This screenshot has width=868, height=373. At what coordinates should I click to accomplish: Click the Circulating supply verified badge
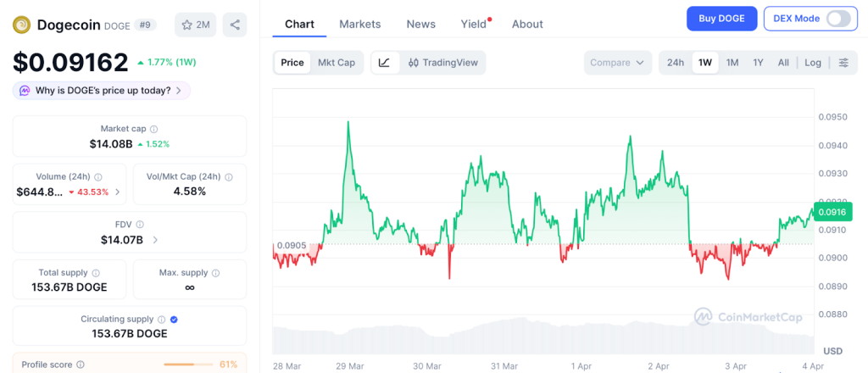pos(174,320)
